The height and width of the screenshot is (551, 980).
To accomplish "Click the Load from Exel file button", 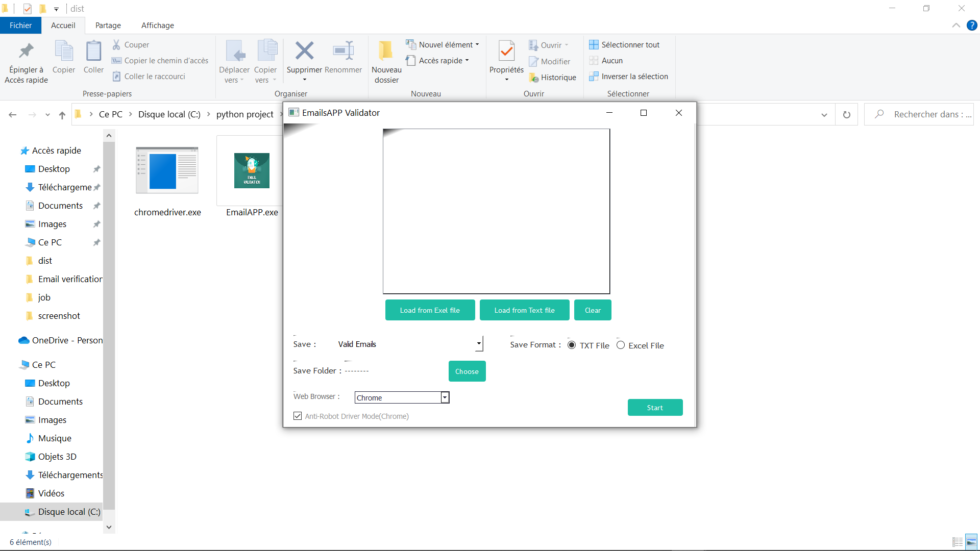I will tap(430, 310).
